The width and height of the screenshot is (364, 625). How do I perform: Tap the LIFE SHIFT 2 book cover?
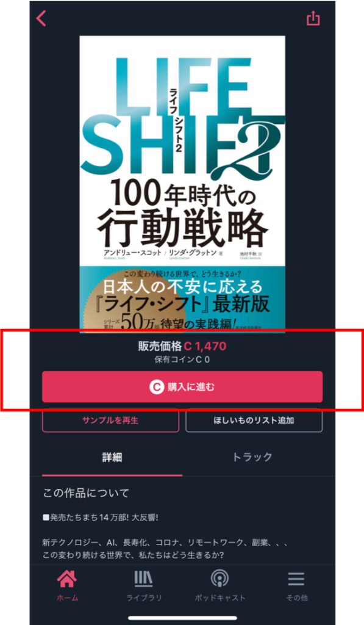tap(182, 184)
